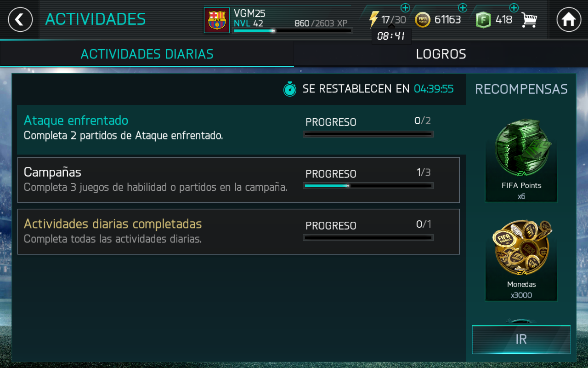This screenshot has width=588, height=368.
Task: Tap the Monedas x3000 reward
Action: tap(521, 260)
